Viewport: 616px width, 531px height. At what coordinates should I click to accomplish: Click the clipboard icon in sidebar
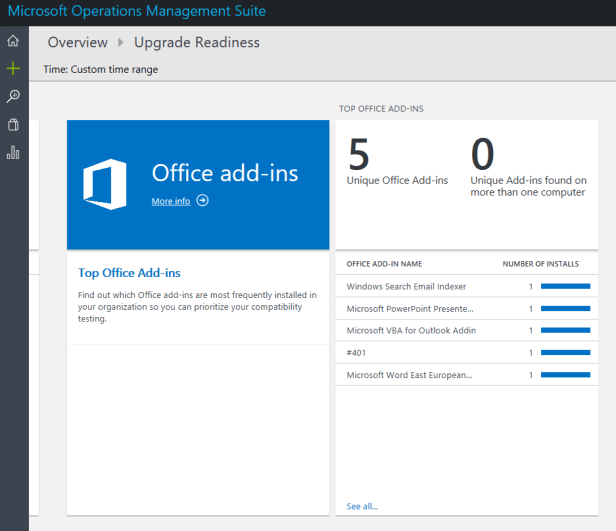click(x=13, y=125)
